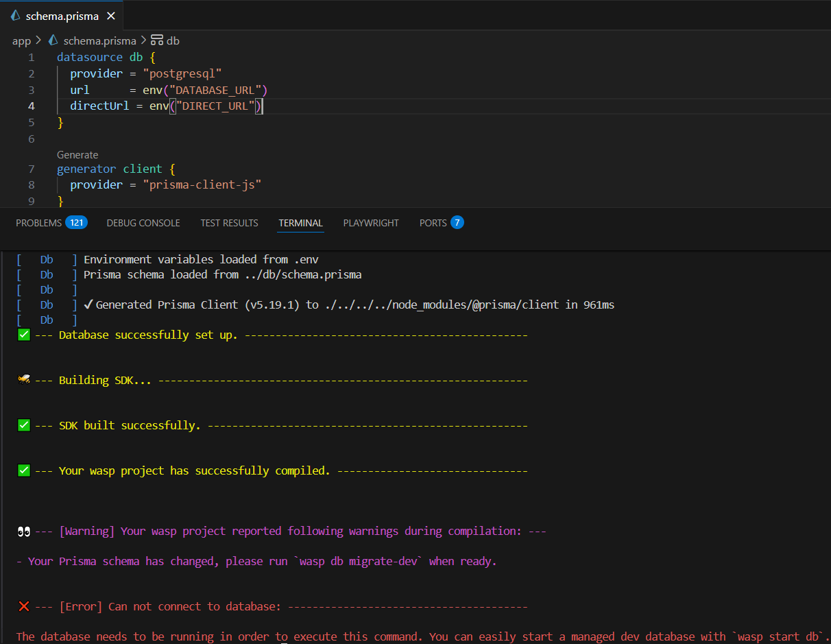Select the TERMINAL panel tab

tap(300, 223)
